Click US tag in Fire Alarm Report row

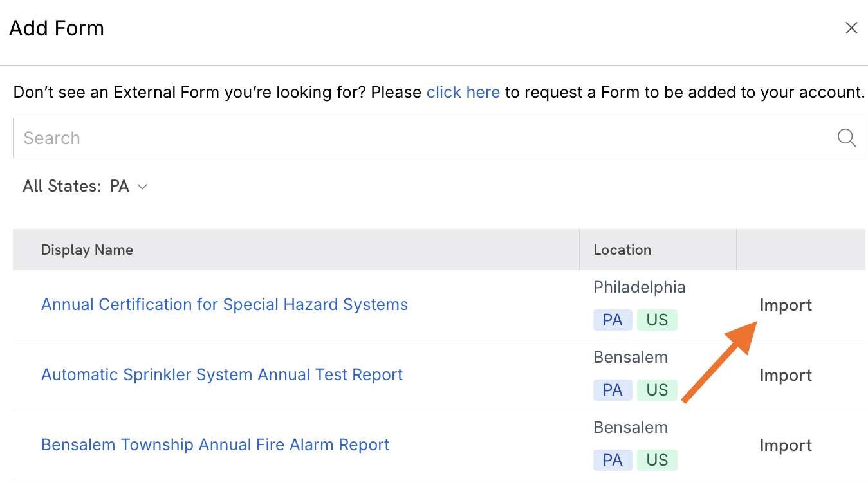point(657,460)
